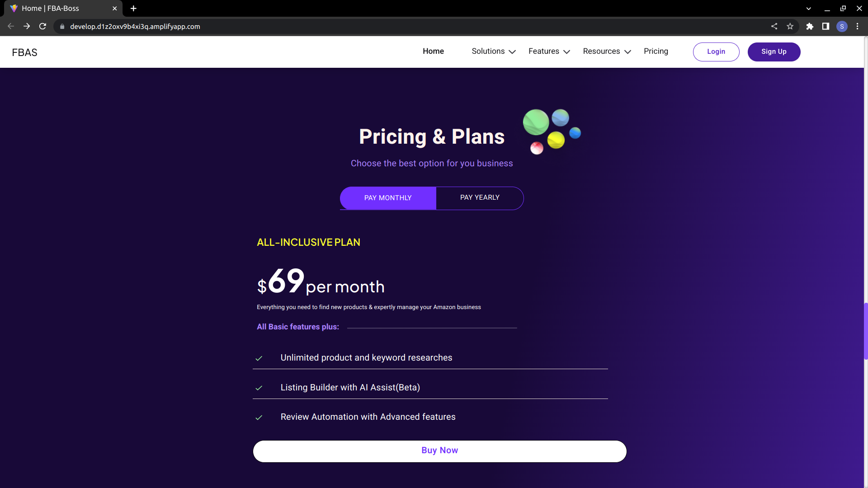Expand the Features dropdown menu
Image resolution: width=868 pixels, height=488 pixels.
pyautogui.click(x=549, y=52)
